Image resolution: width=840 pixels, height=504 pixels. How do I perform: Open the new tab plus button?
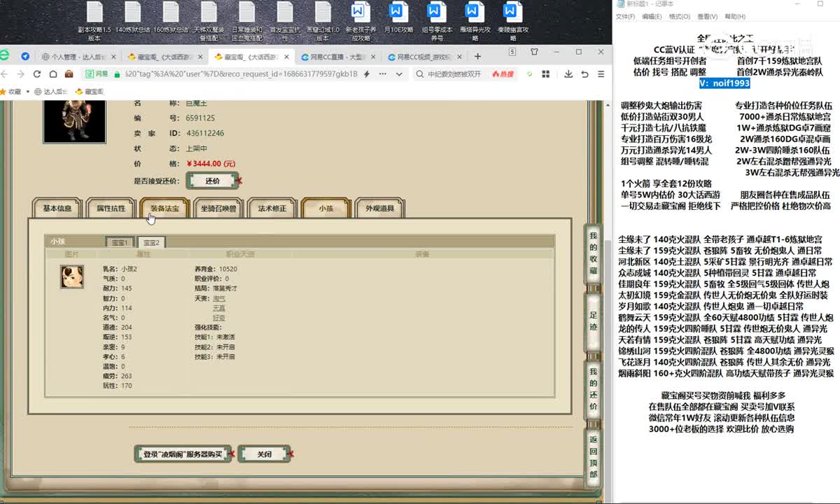click(477, 56)
